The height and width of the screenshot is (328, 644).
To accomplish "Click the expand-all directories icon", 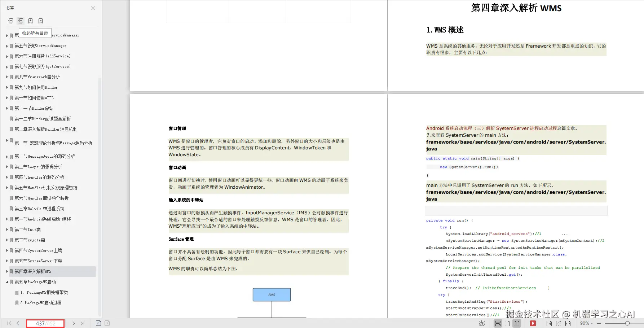I will tap(10, 21).
